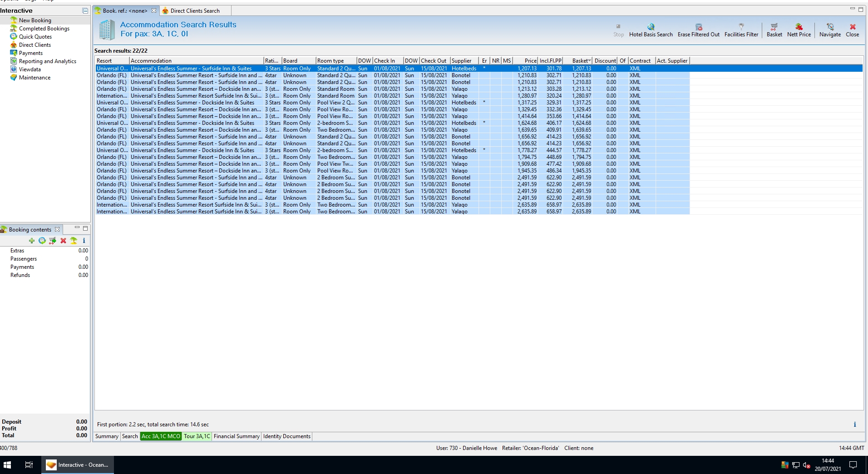The width and height of the screenshot is (868, 474).
Task: Switch to the Search tab
Action: (x=130, y=436)
